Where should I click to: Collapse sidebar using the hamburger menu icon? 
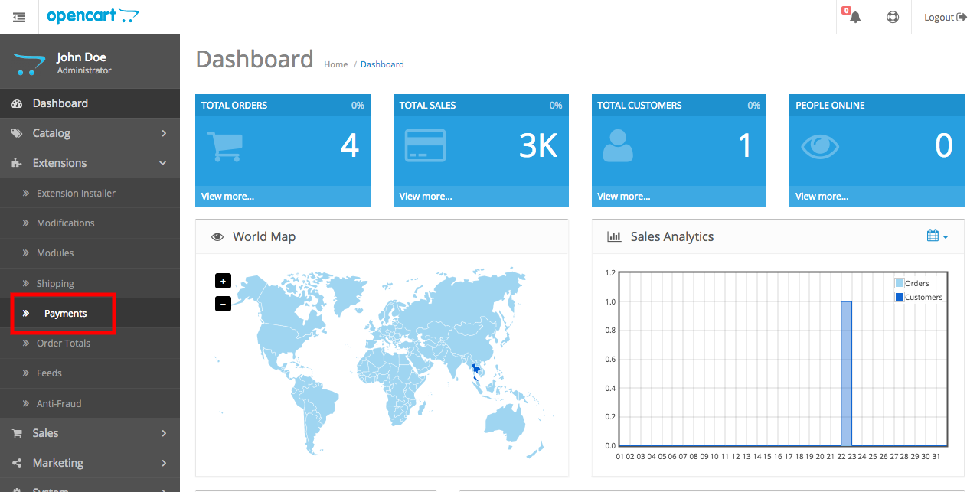[x=19, y=17]
